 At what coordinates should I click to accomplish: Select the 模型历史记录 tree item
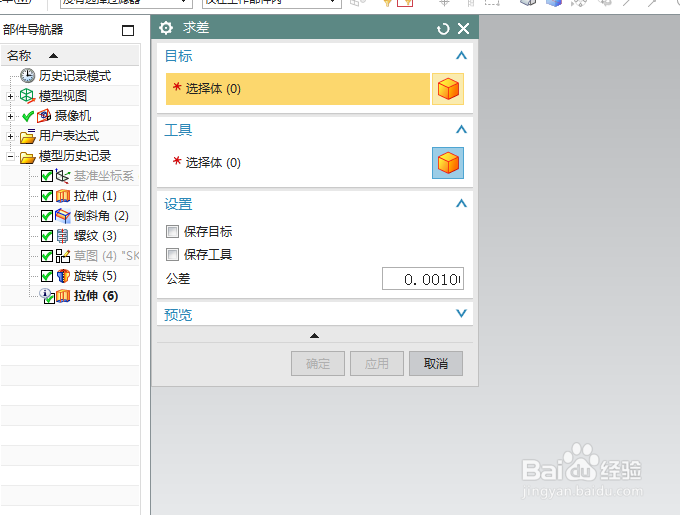tap(75, 156)
